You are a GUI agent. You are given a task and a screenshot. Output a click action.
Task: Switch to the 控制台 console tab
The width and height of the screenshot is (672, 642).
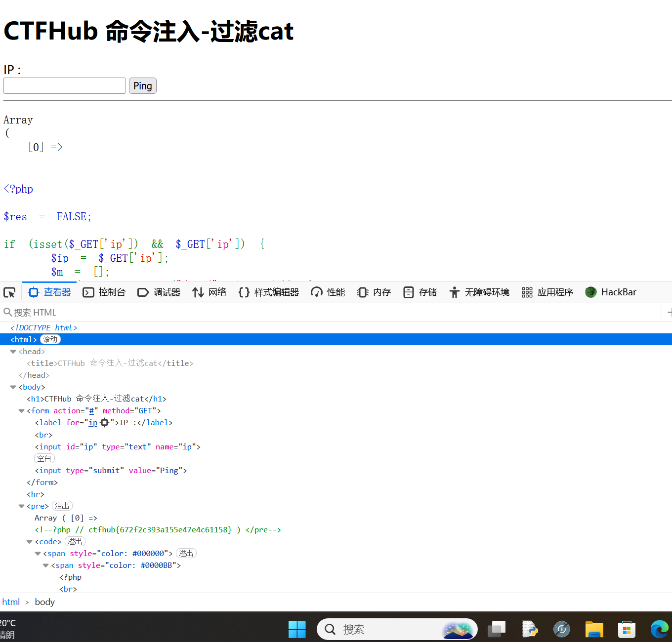click(x=104, y=292)
